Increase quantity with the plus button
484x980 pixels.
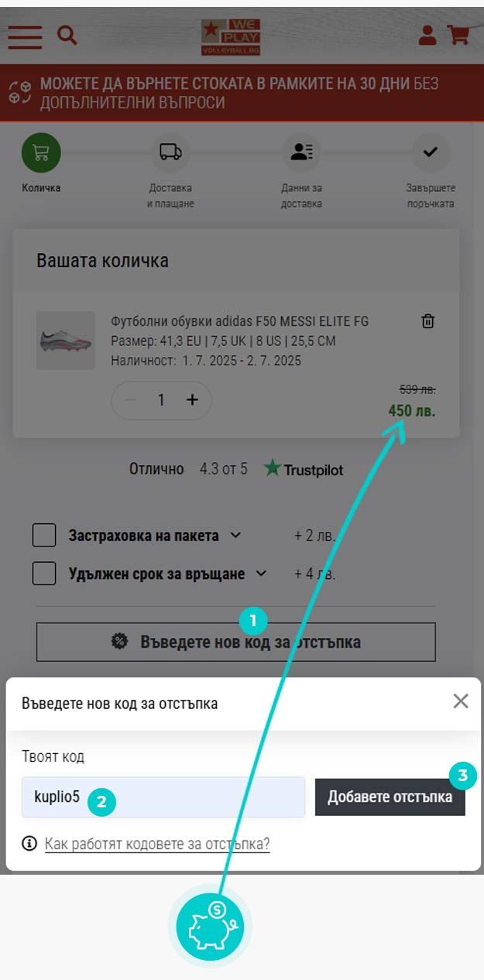[x=193, y=399]
